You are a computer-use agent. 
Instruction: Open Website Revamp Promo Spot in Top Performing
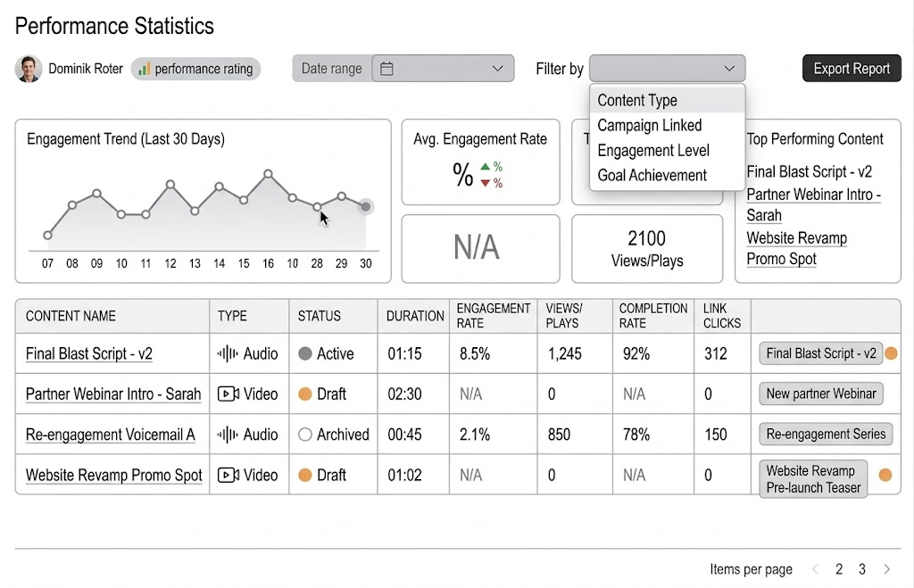coord(797,248)
